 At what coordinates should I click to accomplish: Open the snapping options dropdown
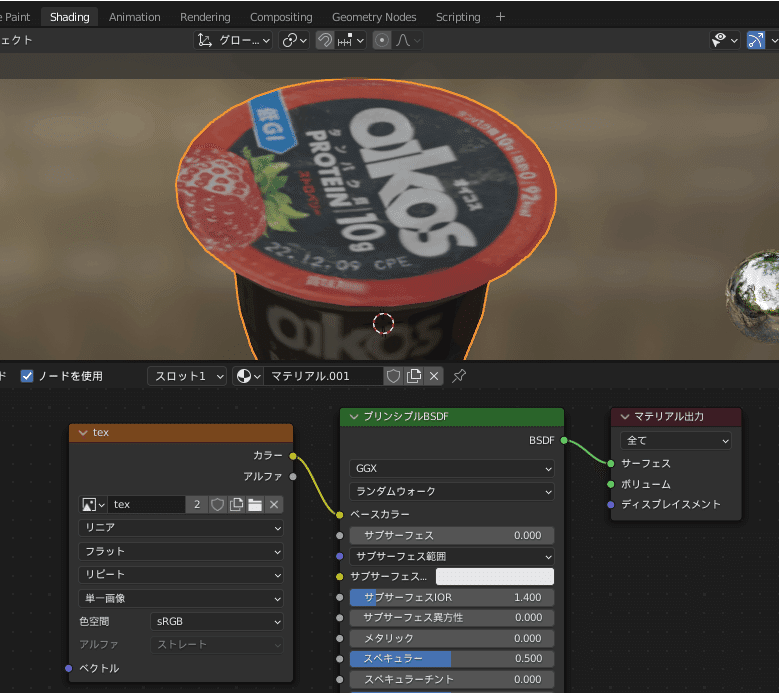pyautogui.click(x=351, y=40)
